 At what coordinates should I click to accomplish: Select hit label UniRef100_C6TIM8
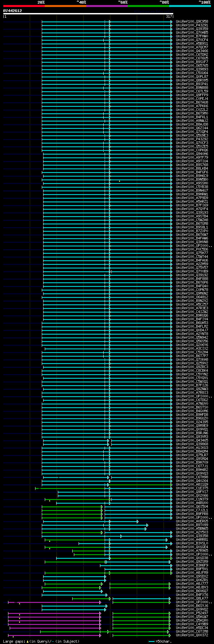[x=192, y=631]
